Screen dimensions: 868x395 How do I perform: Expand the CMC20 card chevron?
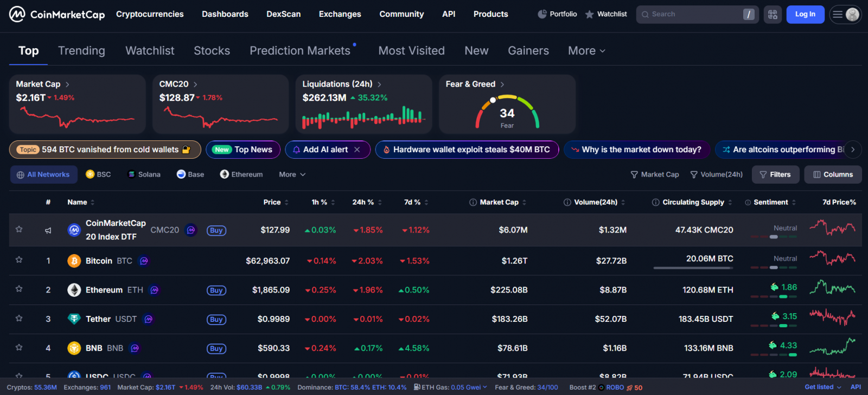[x=195, y=85]
